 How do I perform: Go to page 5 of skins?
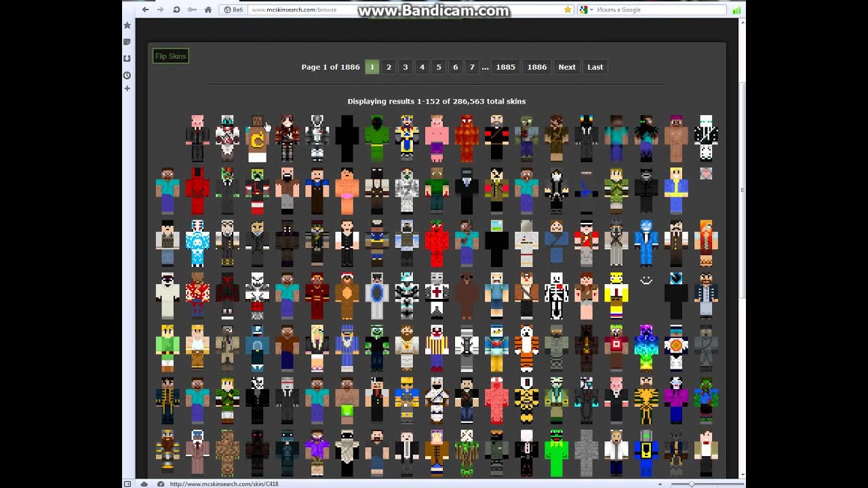pyautogui.click(x=439, y=67)
